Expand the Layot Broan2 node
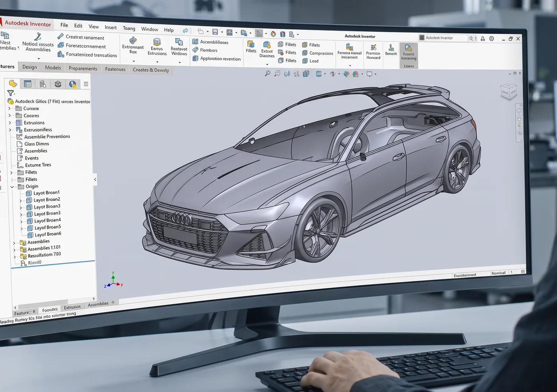557x392 pixels. (x=21, y=200)
